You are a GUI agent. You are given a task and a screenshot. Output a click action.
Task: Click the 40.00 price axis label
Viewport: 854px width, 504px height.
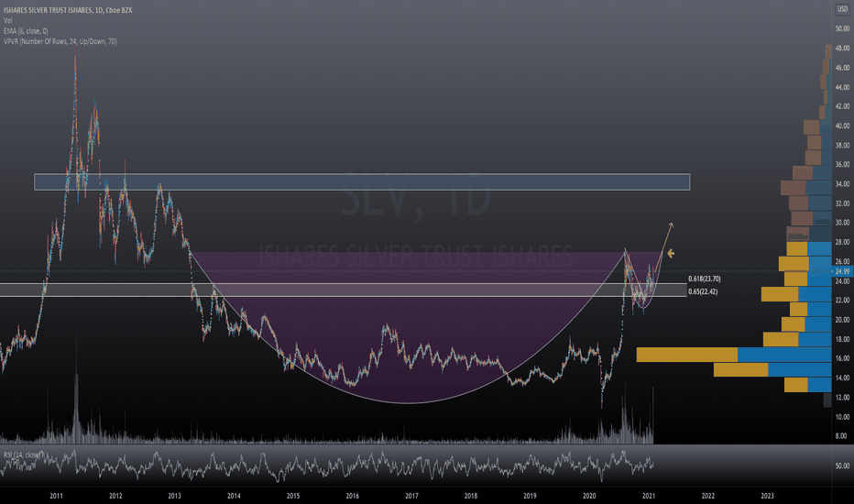click(842, 126)
